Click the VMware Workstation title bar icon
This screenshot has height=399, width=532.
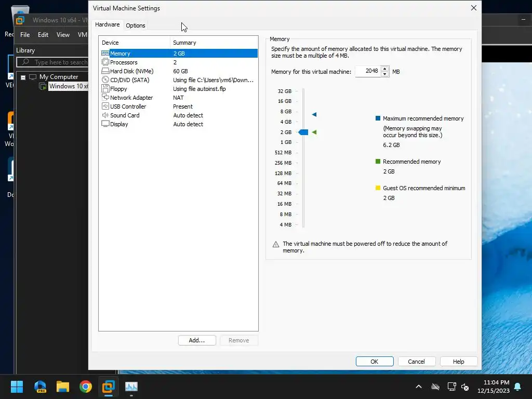tap(20, 20)
